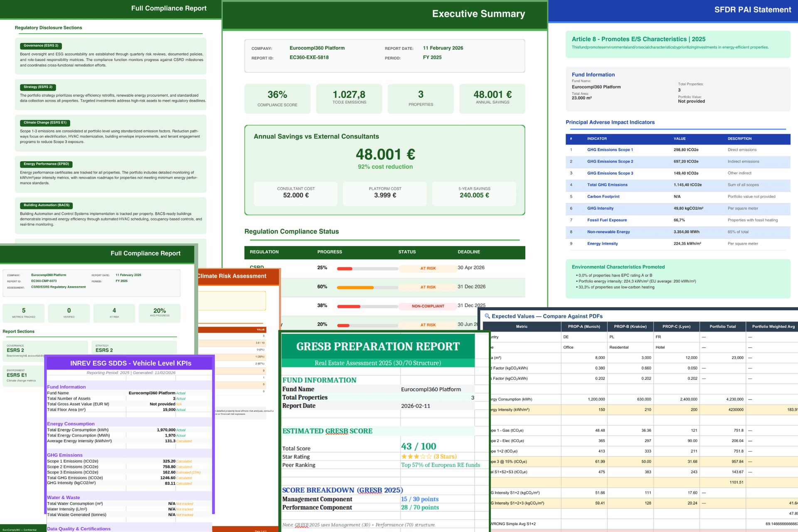
Task: Click the Fund Information heading in INREV report
Action: click(x=66, y=387)
